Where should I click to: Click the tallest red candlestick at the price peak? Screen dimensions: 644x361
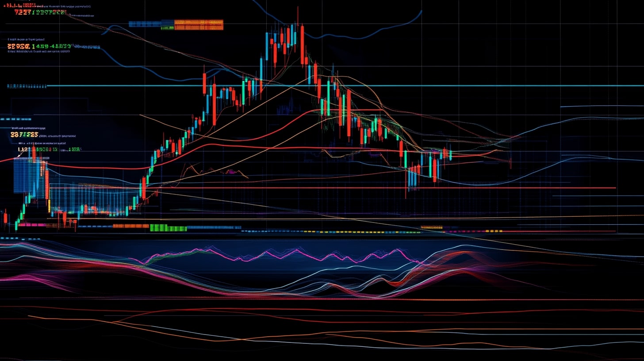pyautogui.click(x=302, y=45)
